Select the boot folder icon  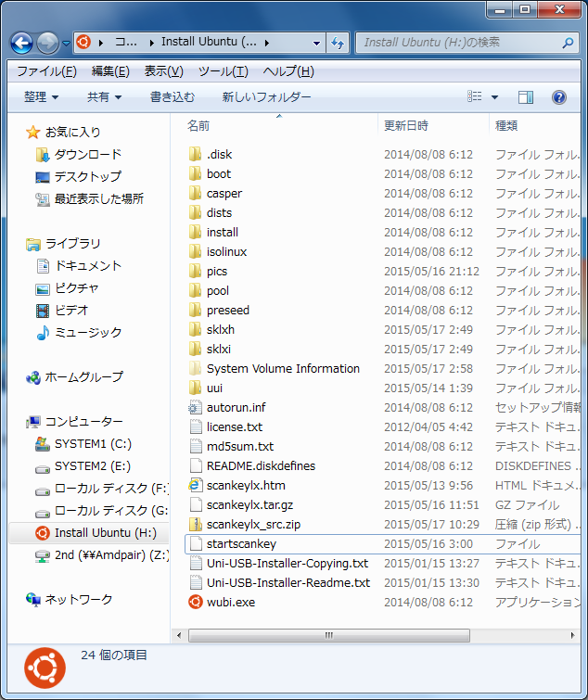[195, 174]
